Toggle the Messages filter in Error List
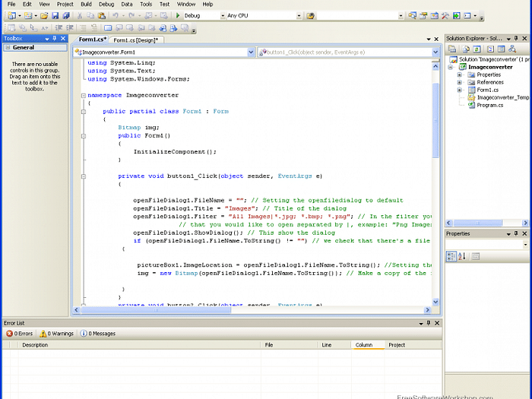The height and width of the screenshot is (399, 532). point(98,334)
